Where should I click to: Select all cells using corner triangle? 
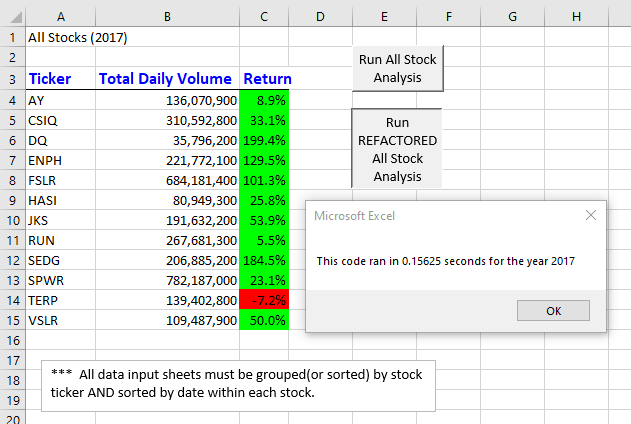pyautogui.click(x=14, y=16)
